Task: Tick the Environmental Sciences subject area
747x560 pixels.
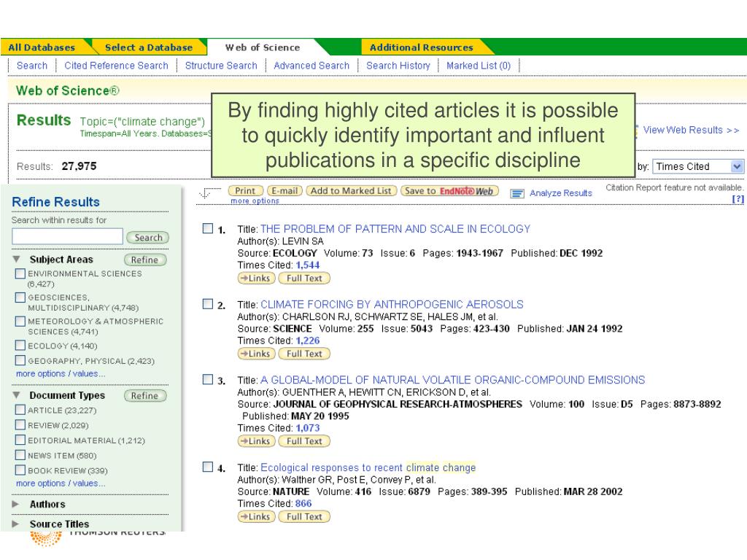Action: tap(20, 273)
